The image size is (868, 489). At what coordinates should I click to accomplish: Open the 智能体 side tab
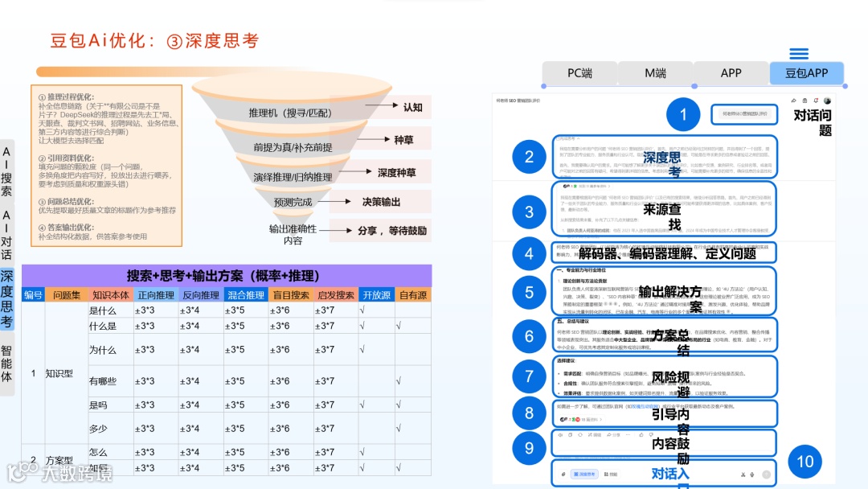[x=6, y=364]
